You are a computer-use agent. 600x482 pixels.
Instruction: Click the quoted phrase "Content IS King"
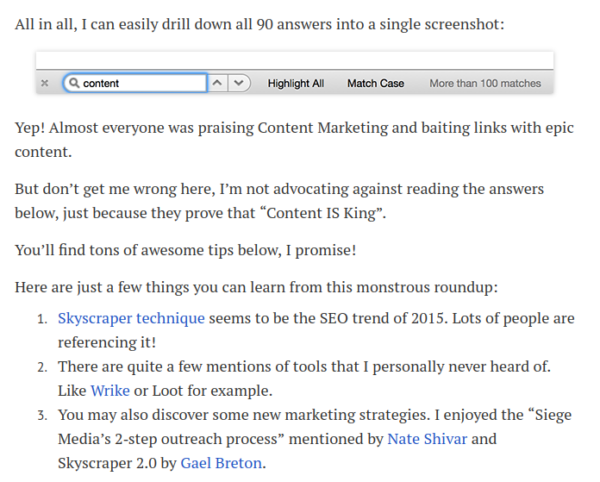tap(321, 213)
